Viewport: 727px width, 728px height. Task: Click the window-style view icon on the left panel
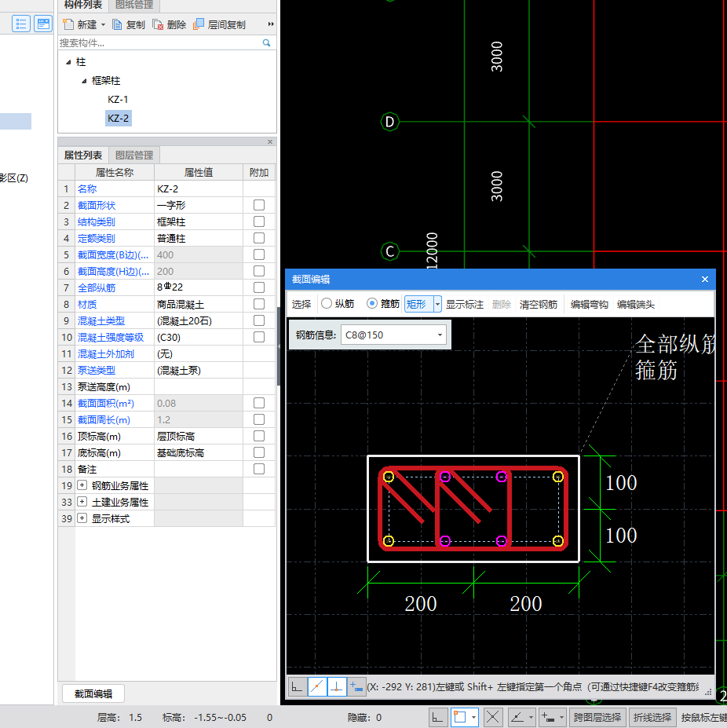(x=43, y=24)
